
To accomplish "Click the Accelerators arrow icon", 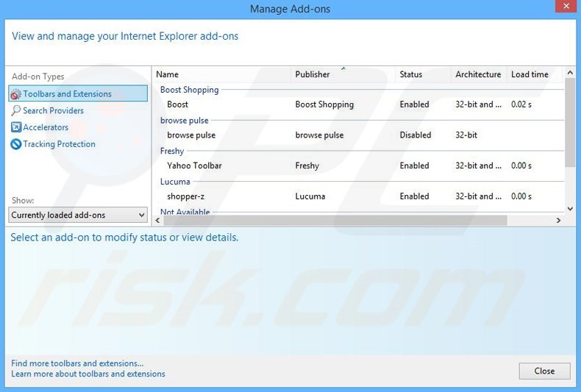I will coord(16,127).
